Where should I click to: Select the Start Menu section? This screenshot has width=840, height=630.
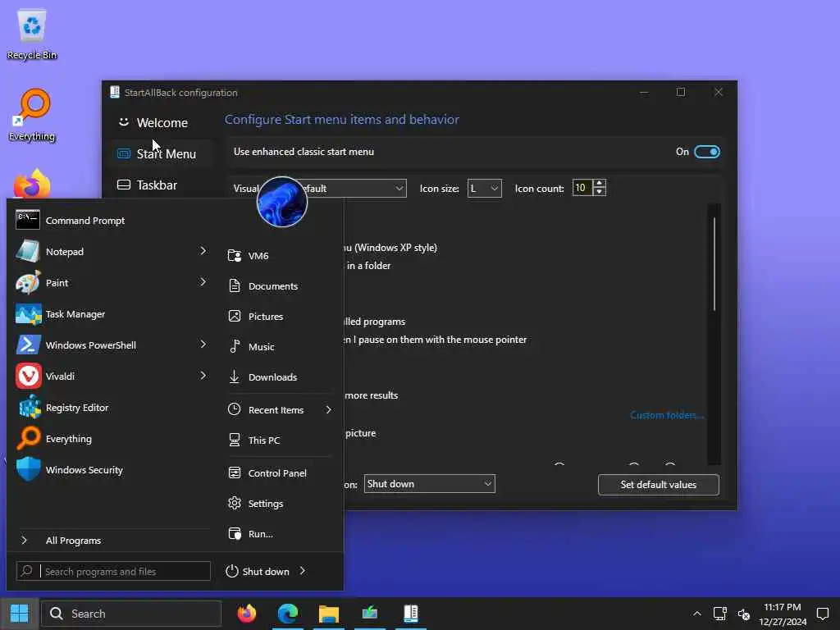(162, 153)
